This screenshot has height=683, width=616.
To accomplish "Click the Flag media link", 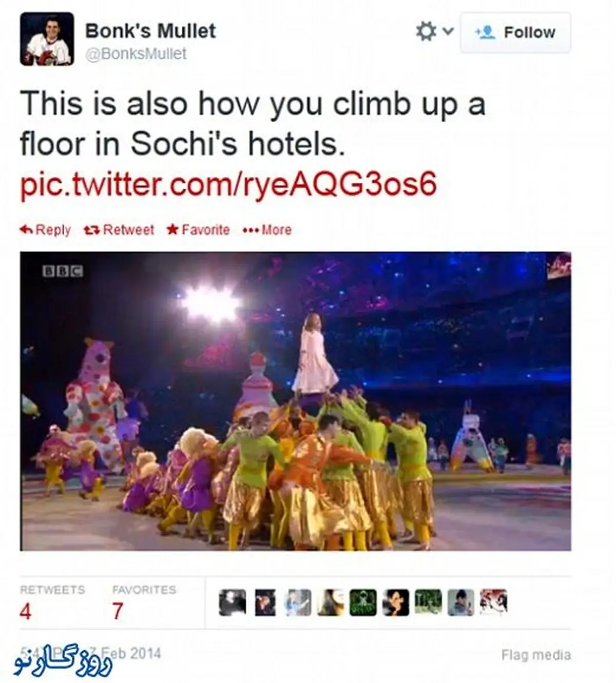I will coord(536,655).
